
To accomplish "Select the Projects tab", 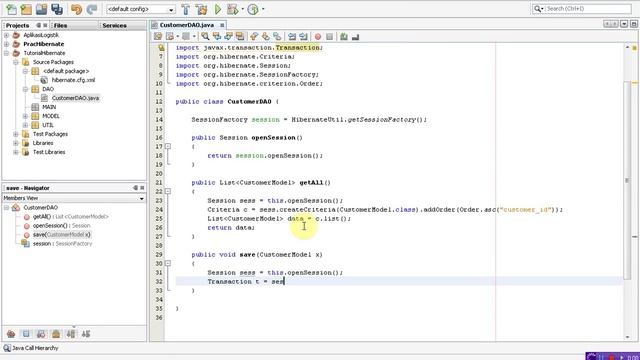I will (x=18, y=25).
